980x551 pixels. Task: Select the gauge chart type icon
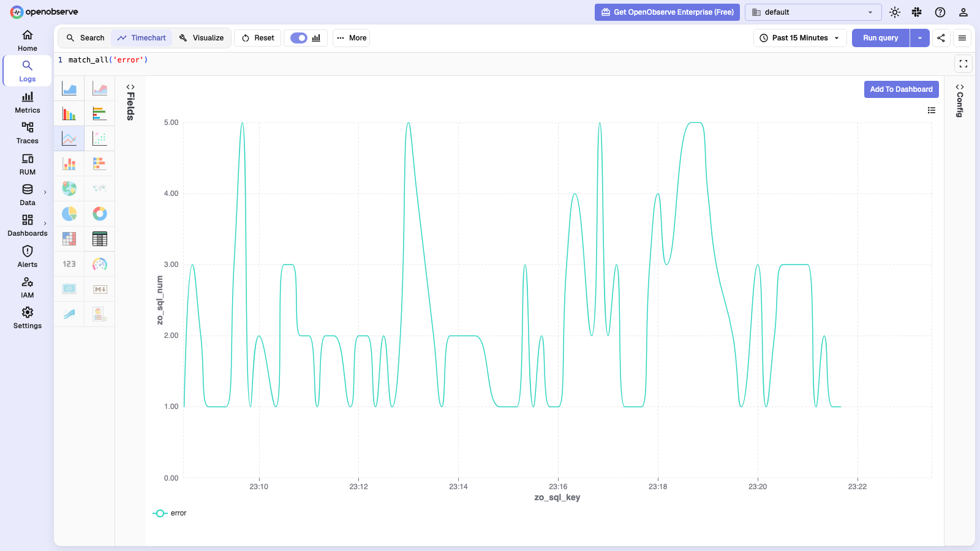tap(100, 264)
